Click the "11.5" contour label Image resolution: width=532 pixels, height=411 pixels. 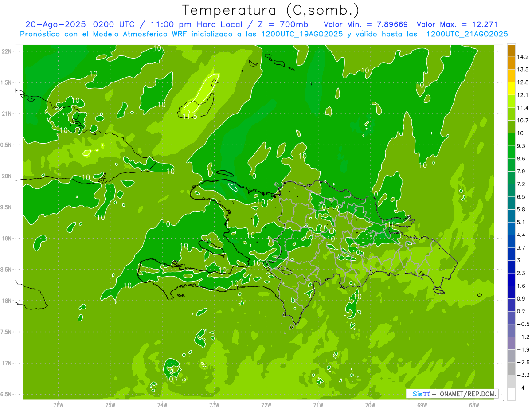click(x=190, y=116)
